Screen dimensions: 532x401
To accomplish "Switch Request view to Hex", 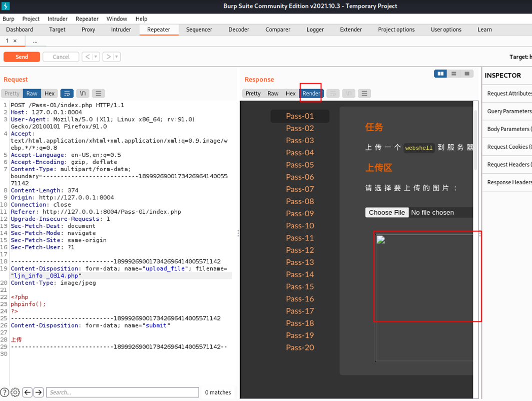I will pos(50,93).
